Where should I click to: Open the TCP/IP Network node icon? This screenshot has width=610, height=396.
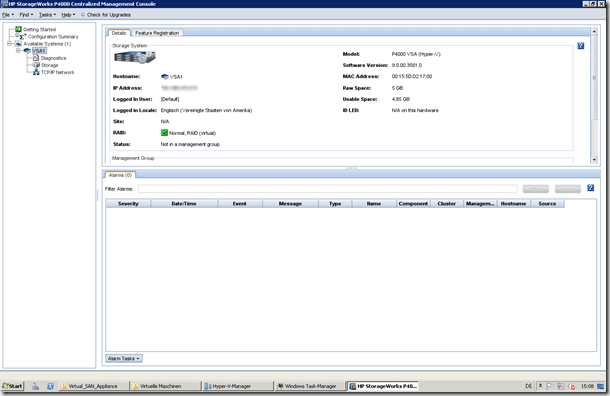tap(36, 72)
